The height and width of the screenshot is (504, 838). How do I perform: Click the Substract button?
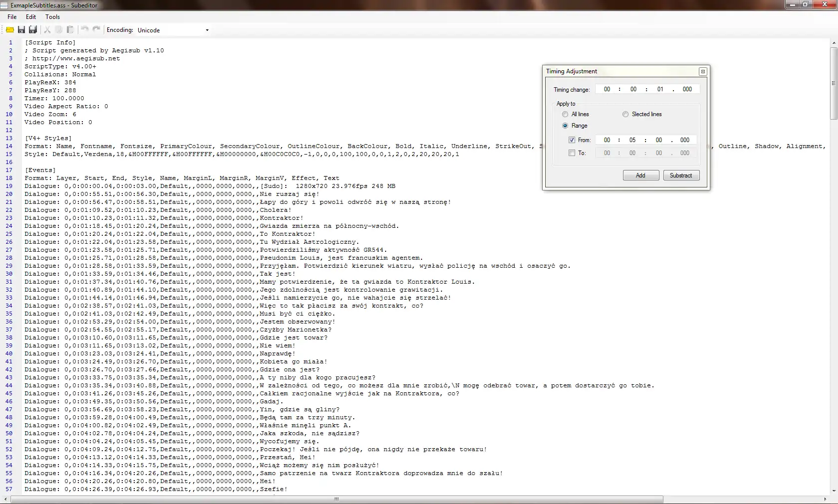(x=681, y=175)
